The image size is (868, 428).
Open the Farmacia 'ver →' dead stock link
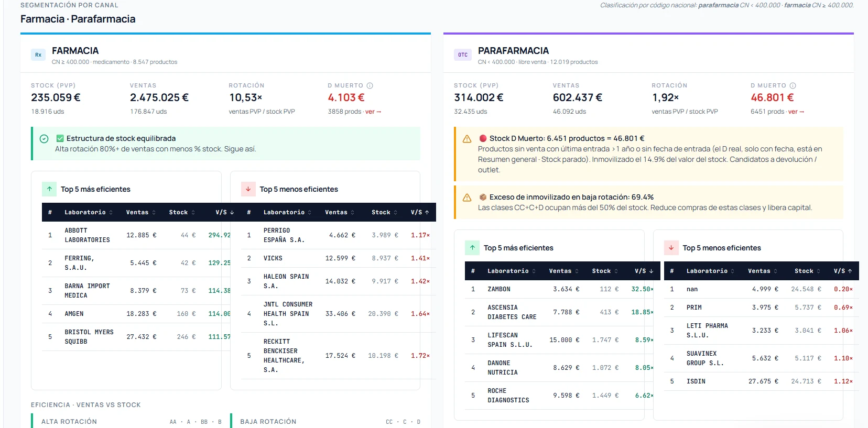coord(373,112)
